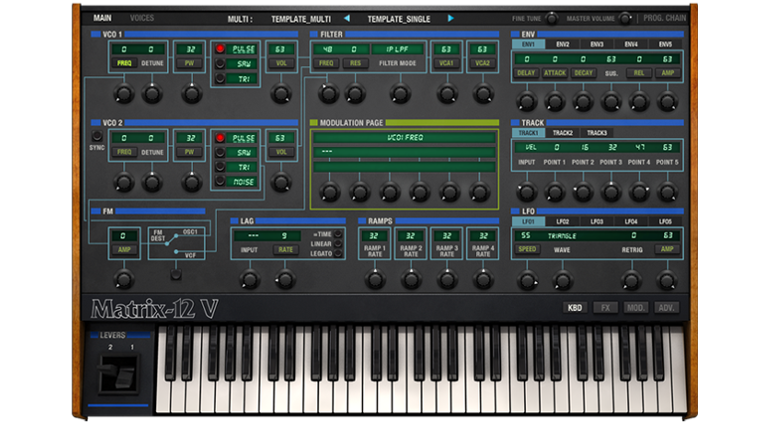Screen dimensions: 770x425
Task: Toggle the LINEAR lag option
Action: [338, 244]
